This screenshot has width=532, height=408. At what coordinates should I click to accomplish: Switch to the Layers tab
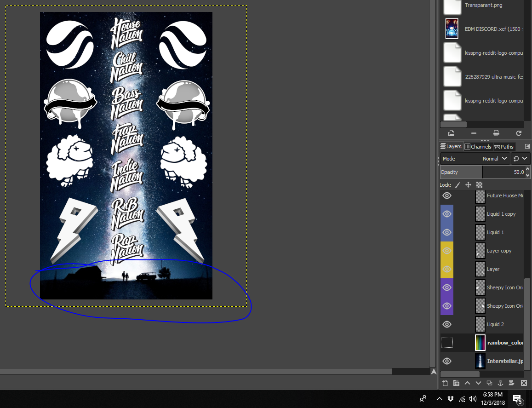pos(451,146)
